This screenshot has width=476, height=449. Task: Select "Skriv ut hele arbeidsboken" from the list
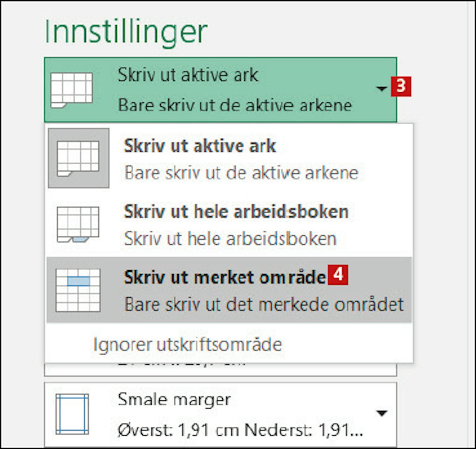236,212
